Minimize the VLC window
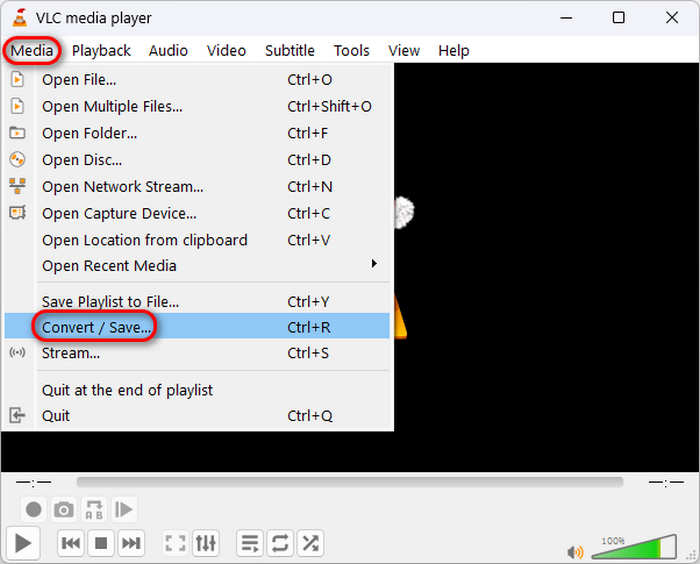Image resolution: width=700 pixels, height=564 pixels. 566,18
